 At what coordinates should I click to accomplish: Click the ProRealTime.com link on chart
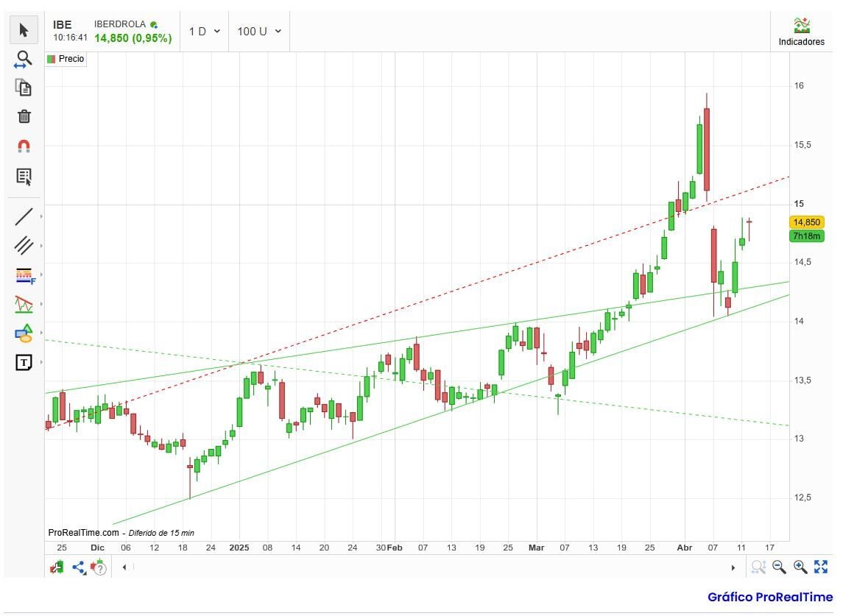click(x=84, y=532)
